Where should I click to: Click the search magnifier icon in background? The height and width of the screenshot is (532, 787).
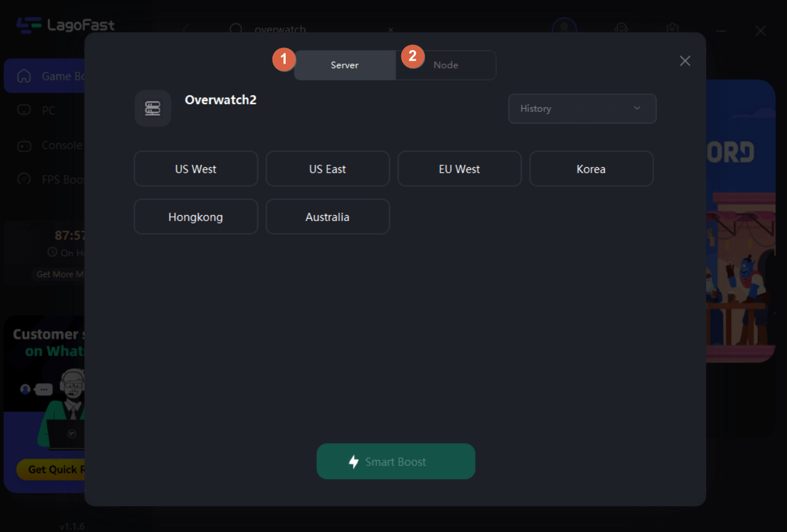pos(236,29)
